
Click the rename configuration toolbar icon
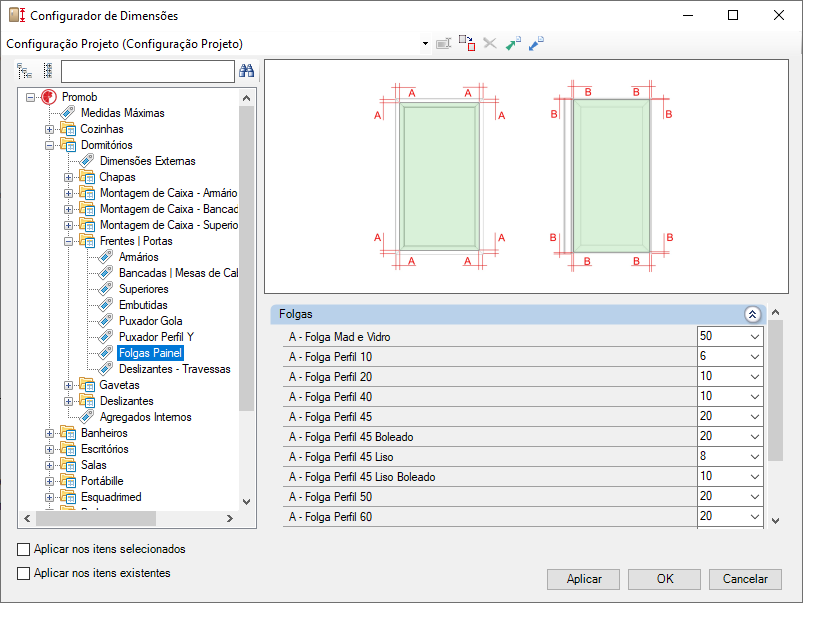pyautogui.click(x=443, y=43)
